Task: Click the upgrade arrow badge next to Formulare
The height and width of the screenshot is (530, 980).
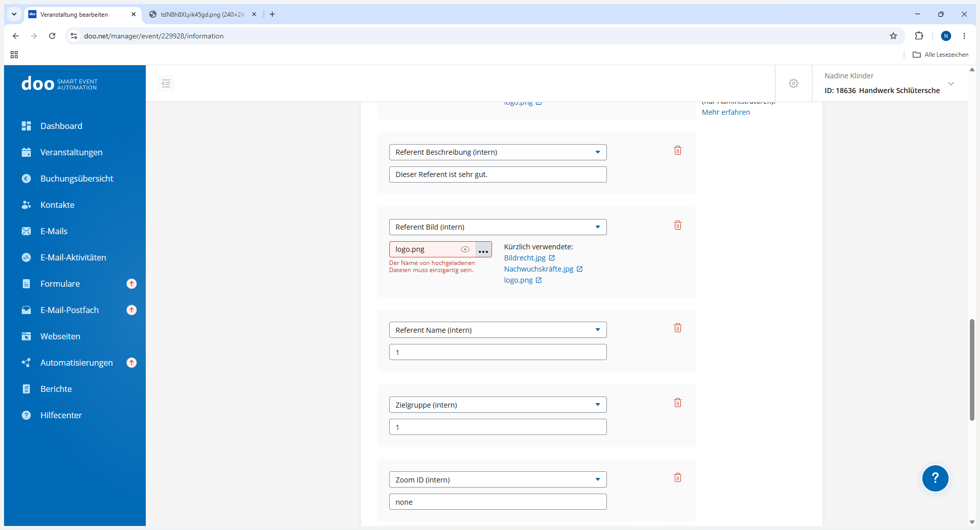Action: (x=132, y=284)
